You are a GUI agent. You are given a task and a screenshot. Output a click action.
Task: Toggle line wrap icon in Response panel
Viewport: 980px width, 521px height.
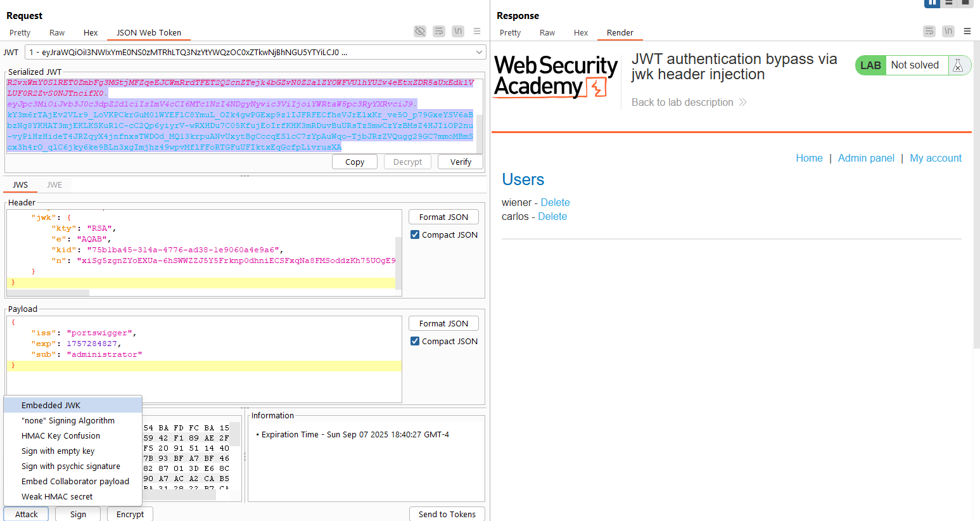pos(929,31)
